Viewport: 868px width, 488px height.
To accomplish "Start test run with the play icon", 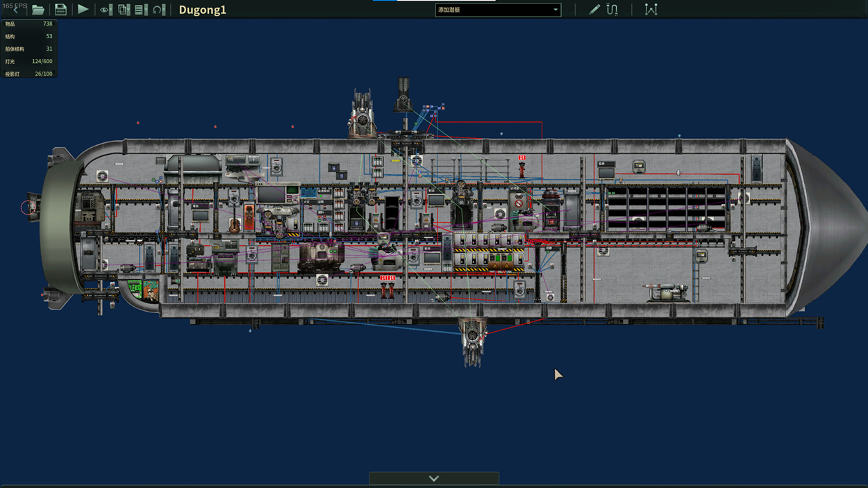I will pos(83,10).
